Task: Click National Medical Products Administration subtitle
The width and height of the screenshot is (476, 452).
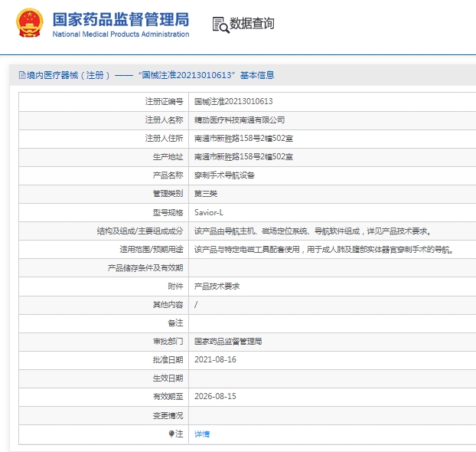Action: point(121,34)
